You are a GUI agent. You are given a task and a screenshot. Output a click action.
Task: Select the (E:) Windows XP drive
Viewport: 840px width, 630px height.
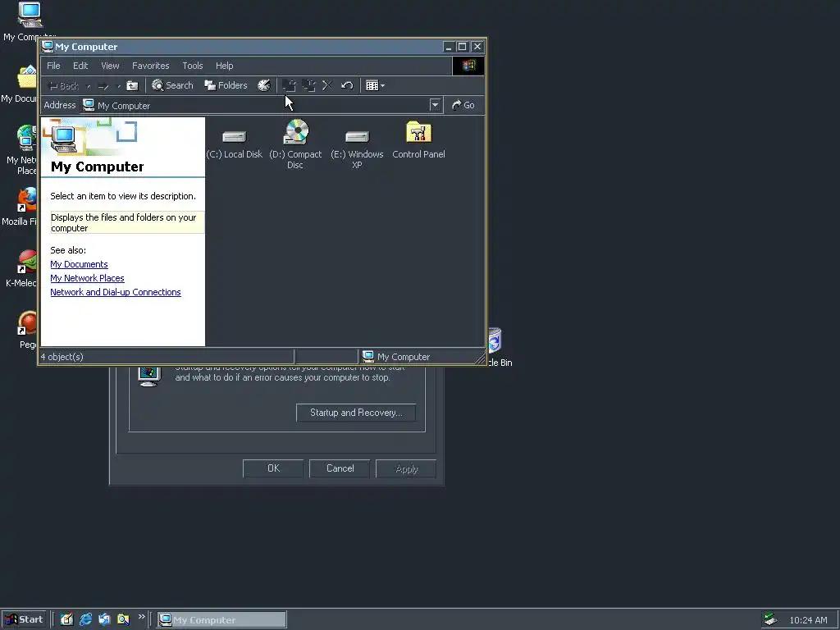357,148
